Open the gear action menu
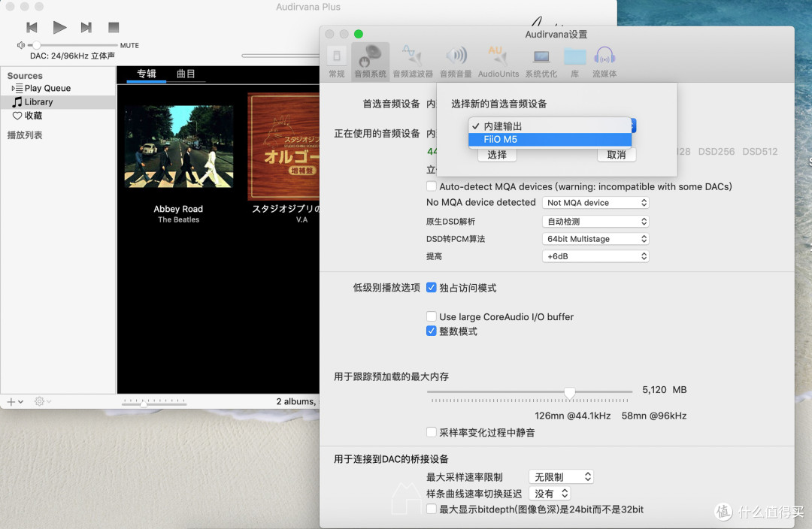 coord(39,402)
